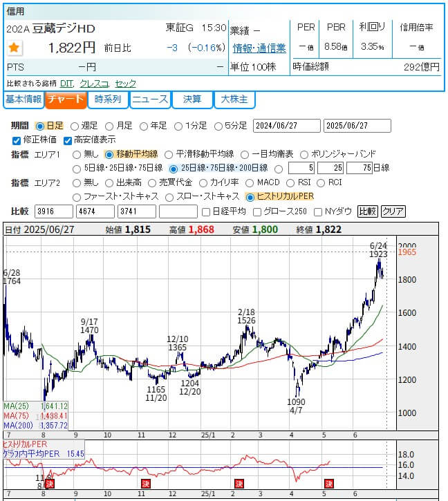Image resolution: width=448 pixels, height=501 pixels.
Task: Open the クレスコ comparison stock link
Action: 94,84
